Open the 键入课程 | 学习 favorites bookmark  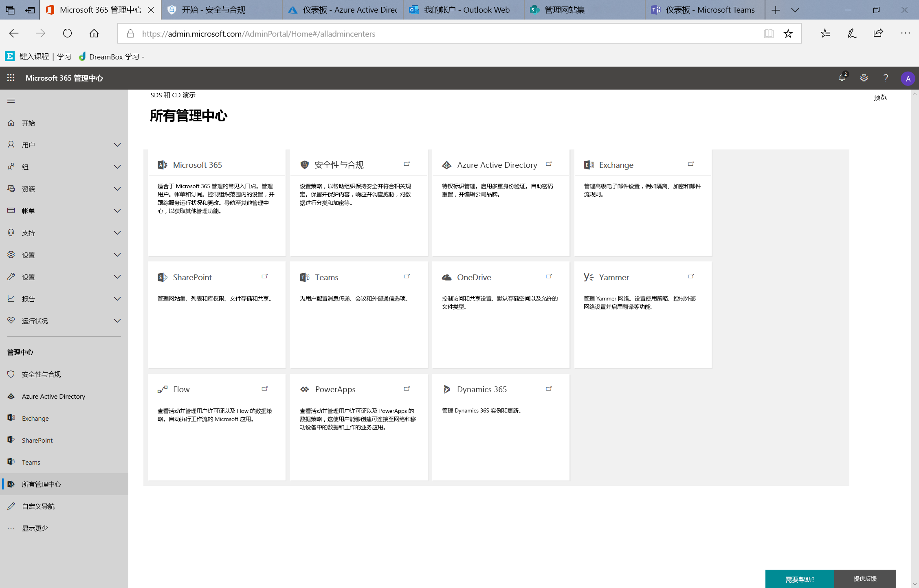coord(38,57)
